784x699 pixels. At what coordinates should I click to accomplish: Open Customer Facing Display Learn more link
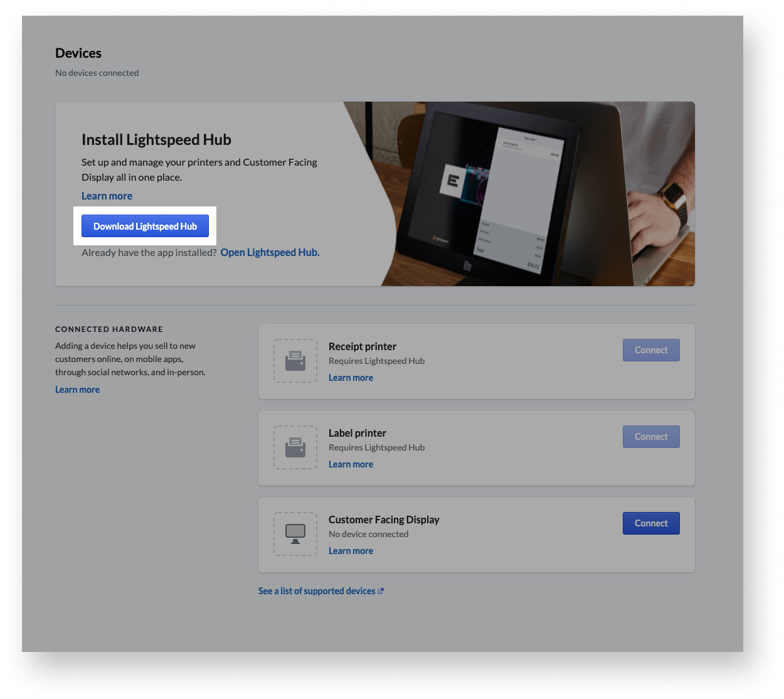click(x=351, y=551)
